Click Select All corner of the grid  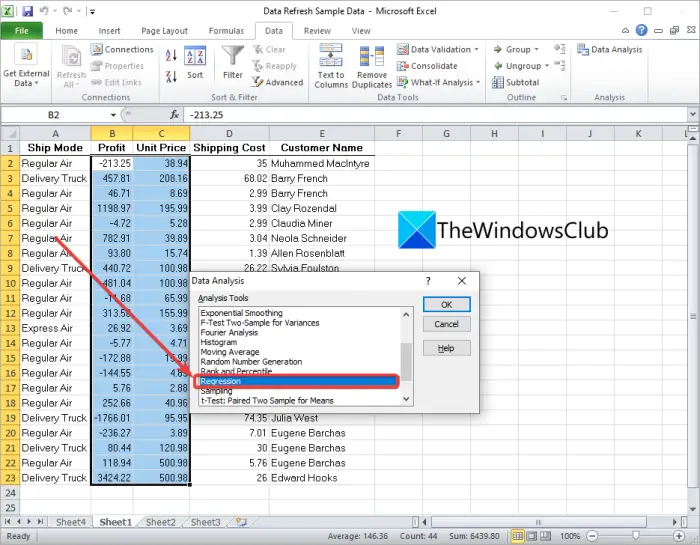coord(10,133)
